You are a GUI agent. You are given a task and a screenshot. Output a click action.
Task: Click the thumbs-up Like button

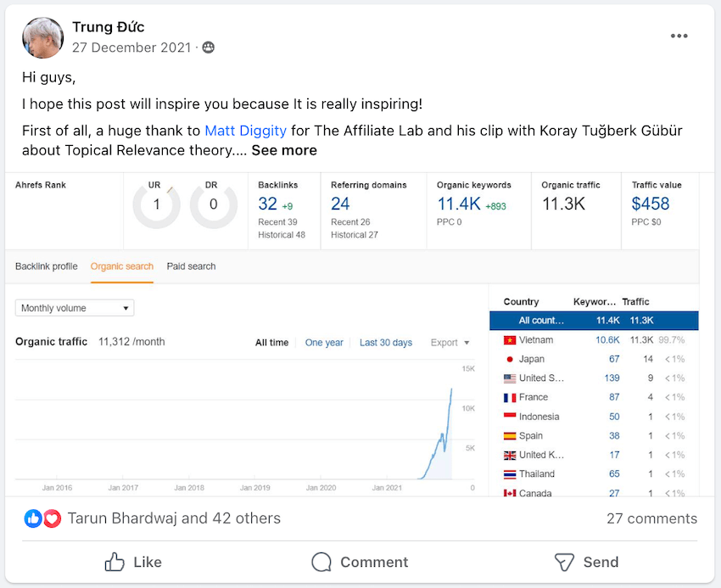click(x=133, y=562)
